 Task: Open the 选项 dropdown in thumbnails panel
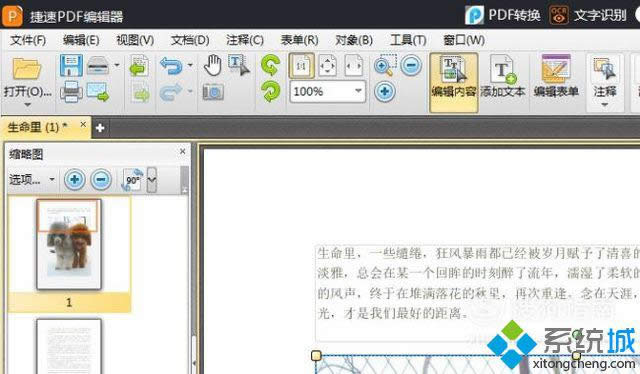click(x=32, y=179)
